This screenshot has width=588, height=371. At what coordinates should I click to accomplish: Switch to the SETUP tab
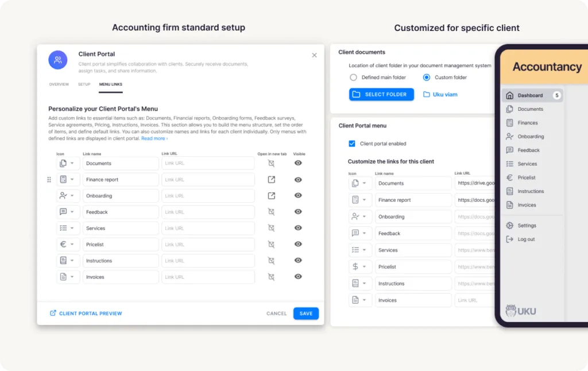tap(84, 84)
